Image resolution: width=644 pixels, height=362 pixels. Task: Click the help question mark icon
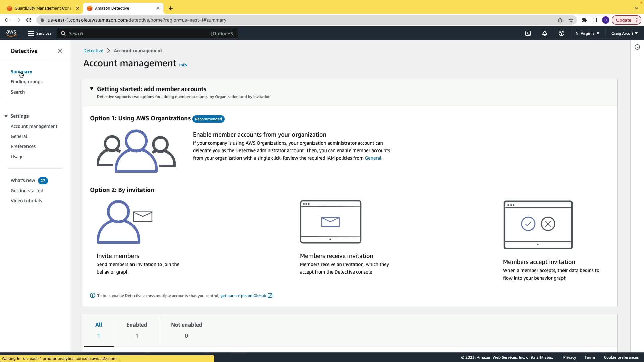(x=561, y=33)
